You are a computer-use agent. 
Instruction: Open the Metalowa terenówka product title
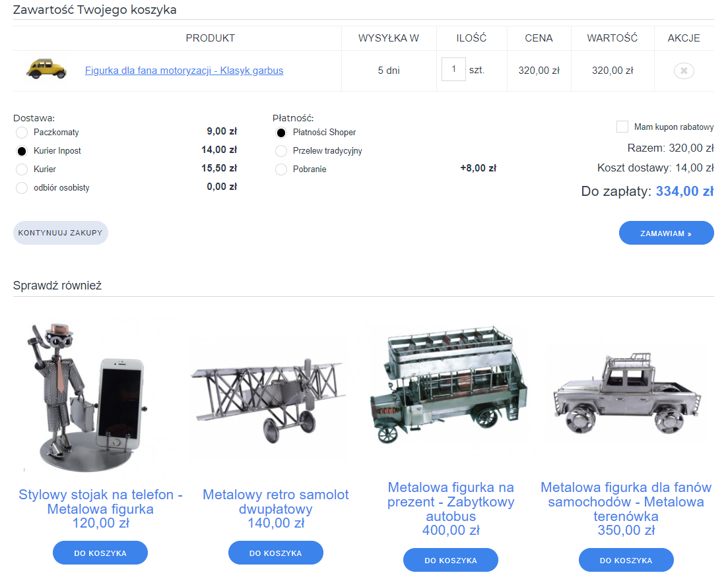(x=626, y=501)
